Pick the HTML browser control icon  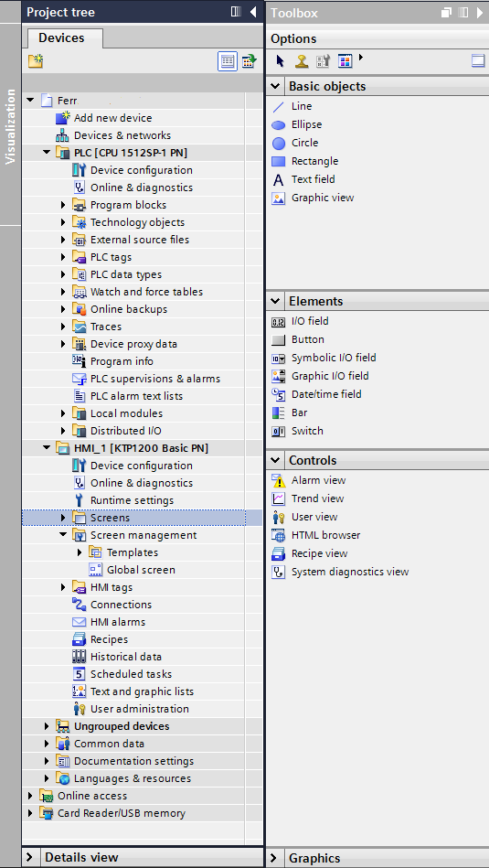coord(278,535)
